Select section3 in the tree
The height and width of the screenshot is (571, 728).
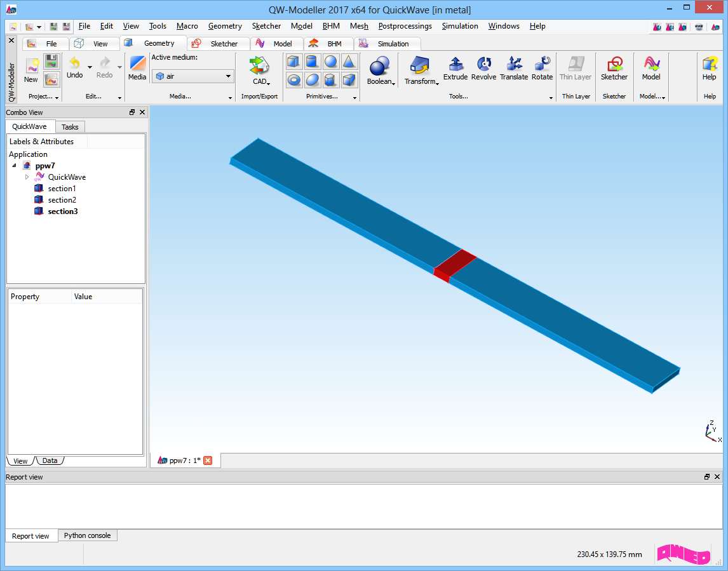(63, 212)
